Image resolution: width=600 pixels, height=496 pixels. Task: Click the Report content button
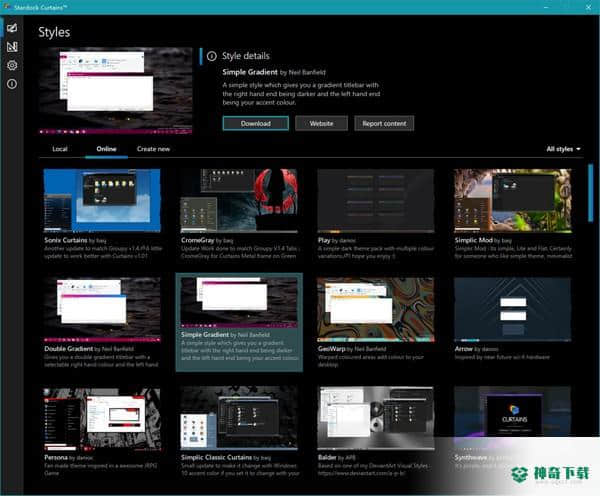pyautogui.click(x=384, y=124)
